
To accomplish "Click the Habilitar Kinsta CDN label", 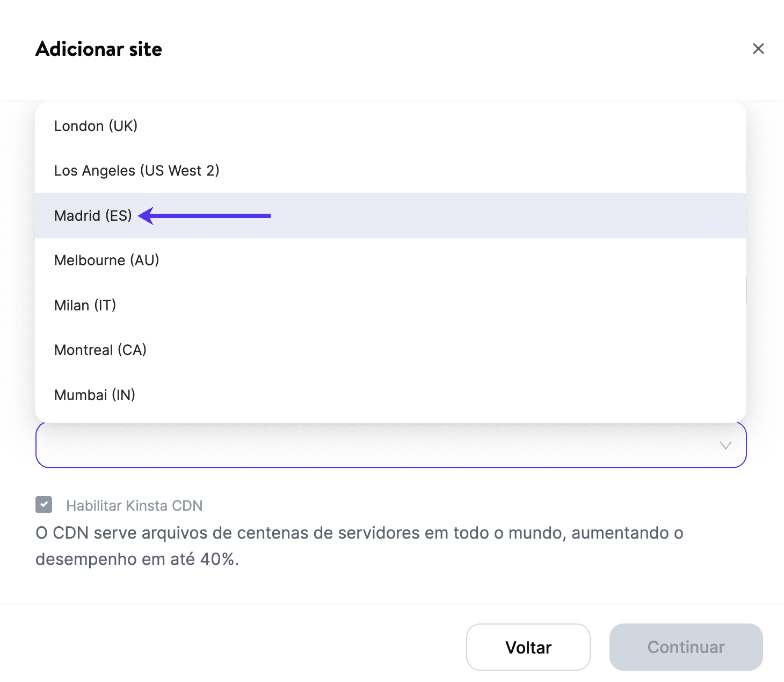I will [x=134, y=506].
